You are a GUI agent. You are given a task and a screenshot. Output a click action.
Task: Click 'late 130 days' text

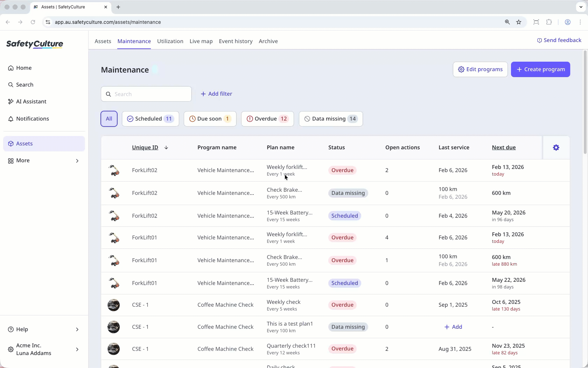click(506, 309)
